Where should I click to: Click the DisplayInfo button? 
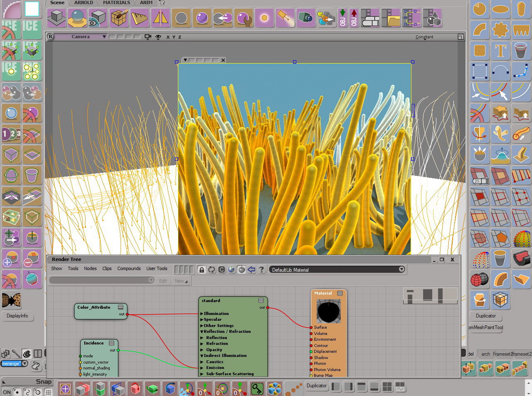(17, 316)
